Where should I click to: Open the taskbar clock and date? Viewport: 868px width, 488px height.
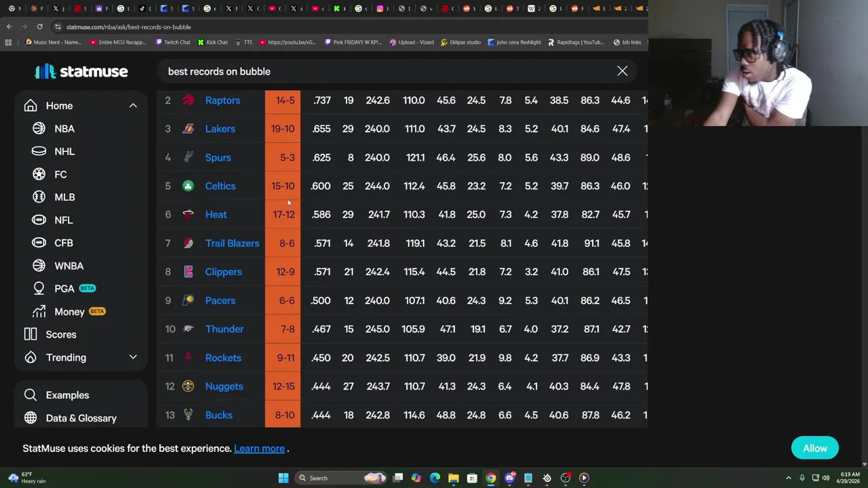(x=850, y=478)
